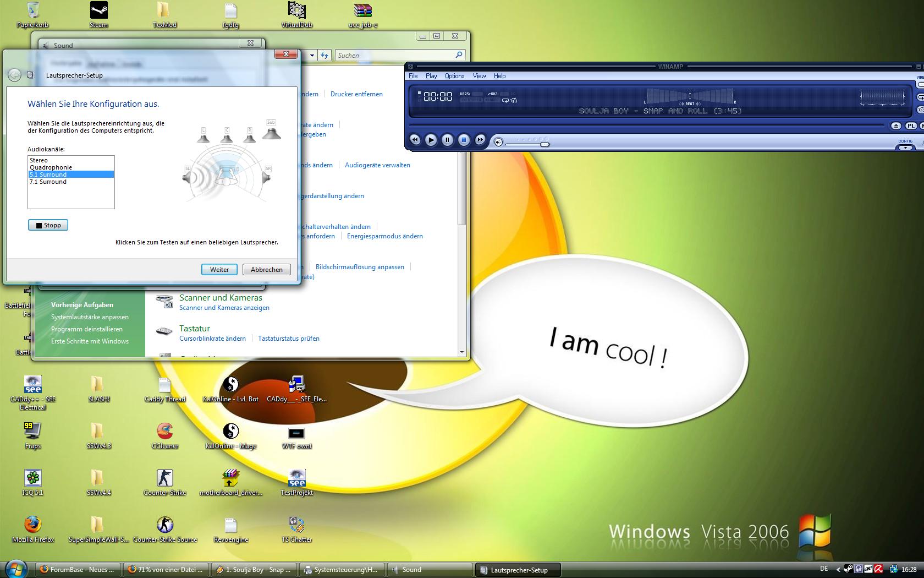Viewport: 924px width, 578px height.
Task: Open Scanner und Kameras category
Action: (x=221, y=298)
